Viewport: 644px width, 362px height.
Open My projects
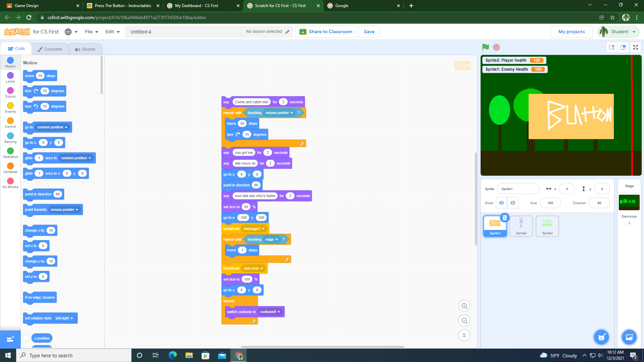click(571, 32)
